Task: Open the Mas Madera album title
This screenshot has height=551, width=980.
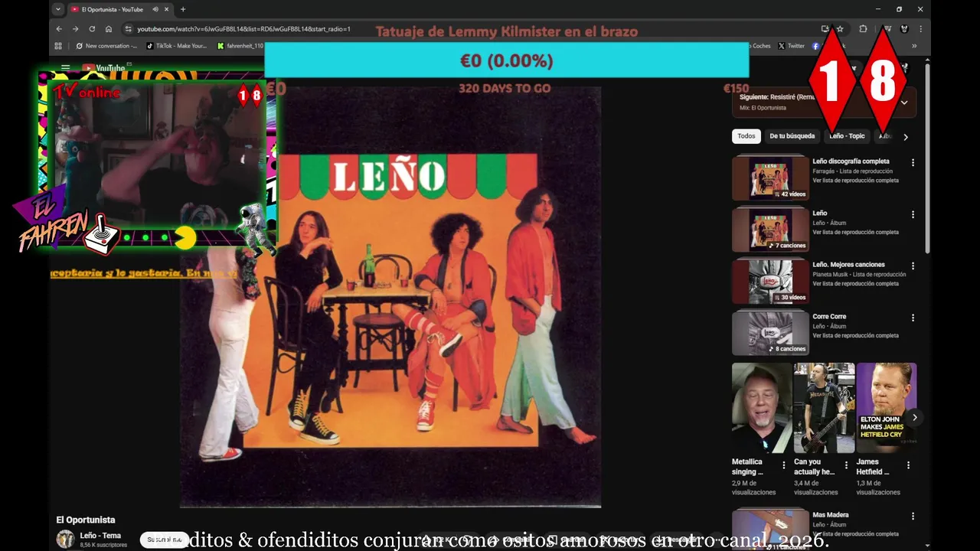Action: point(830,515)
